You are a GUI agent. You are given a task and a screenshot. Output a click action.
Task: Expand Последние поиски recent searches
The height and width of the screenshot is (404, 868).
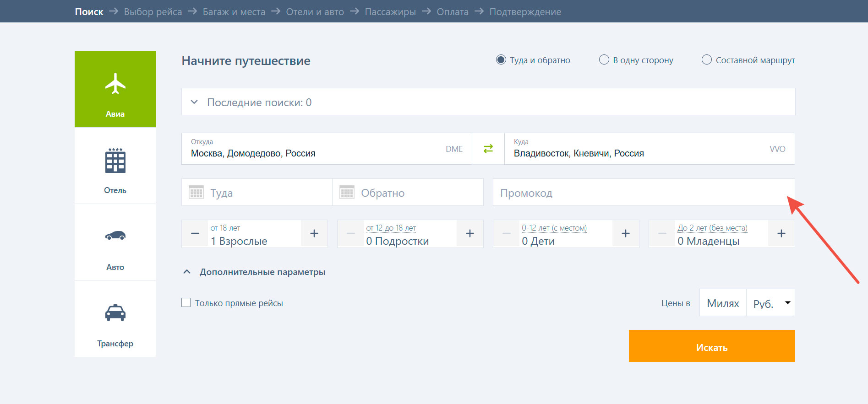[x=488, y=102]
